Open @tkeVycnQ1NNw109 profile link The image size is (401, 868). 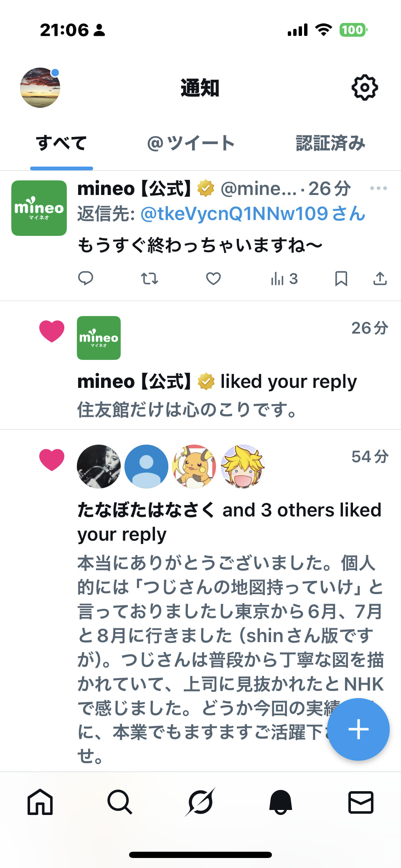tap(253, 214)
